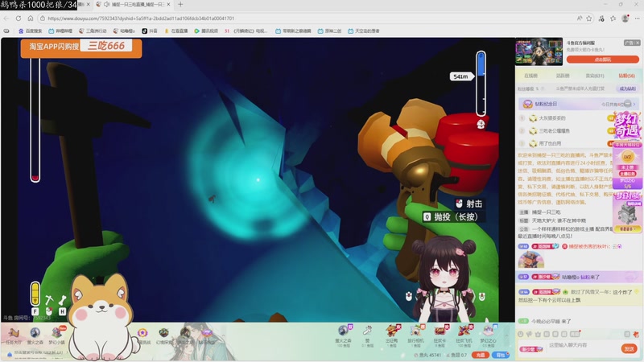Click the 成为钻粉 button
The width and height of the screenshot is (644, 362).
pos(627,88)
